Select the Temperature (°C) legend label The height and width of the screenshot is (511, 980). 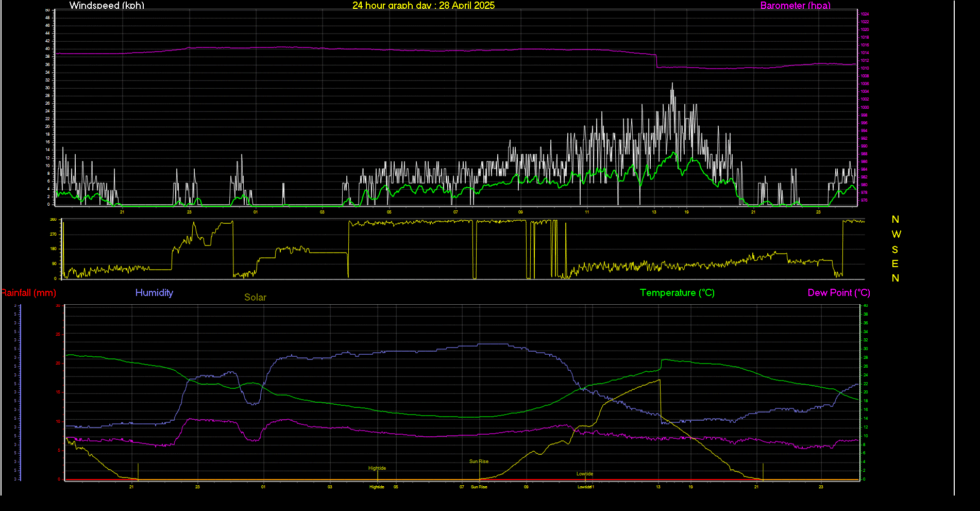[677, 293]
